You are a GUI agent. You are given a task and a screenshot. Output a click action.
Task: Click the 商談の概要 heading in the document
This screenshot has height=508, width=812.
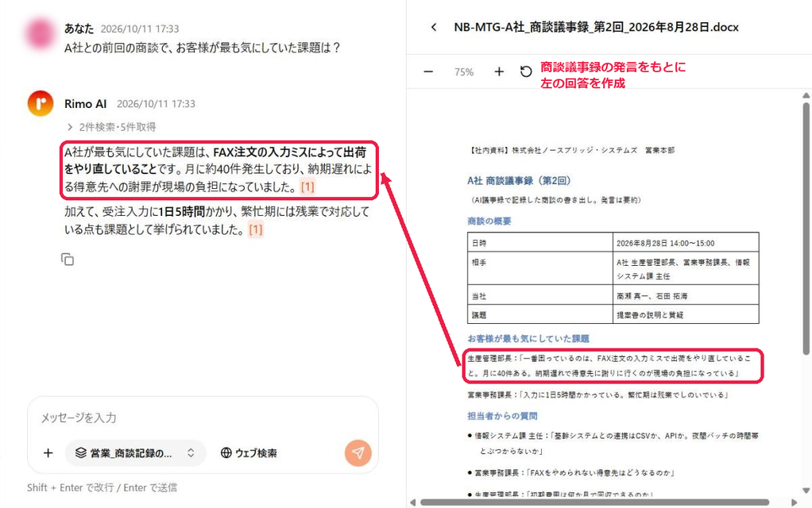point(489,221)
